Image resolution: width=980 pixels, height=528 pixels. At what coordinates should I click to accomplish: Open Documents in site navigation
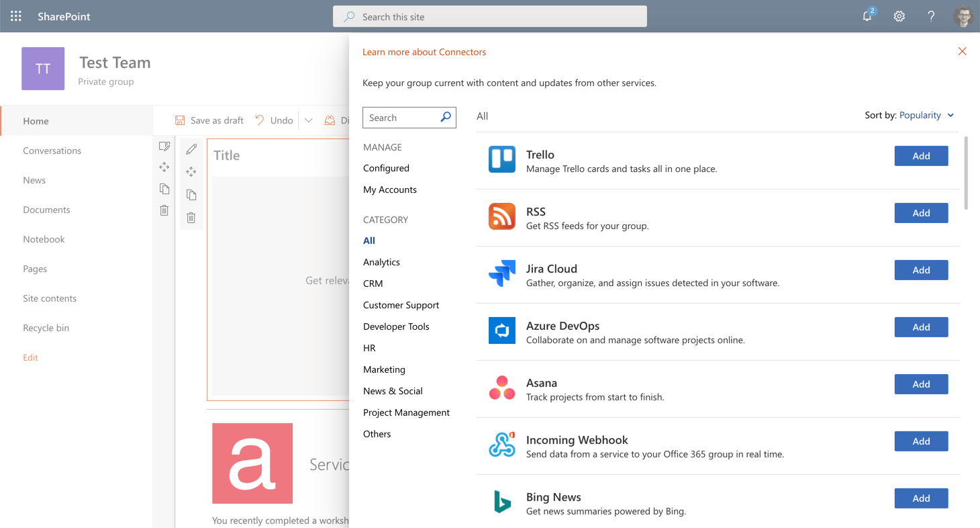click(46, 210)
